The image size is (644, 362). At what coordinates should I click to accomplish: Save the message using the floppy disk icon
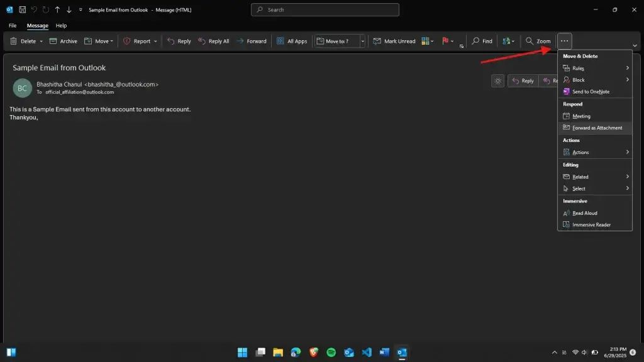click(23, 9)
